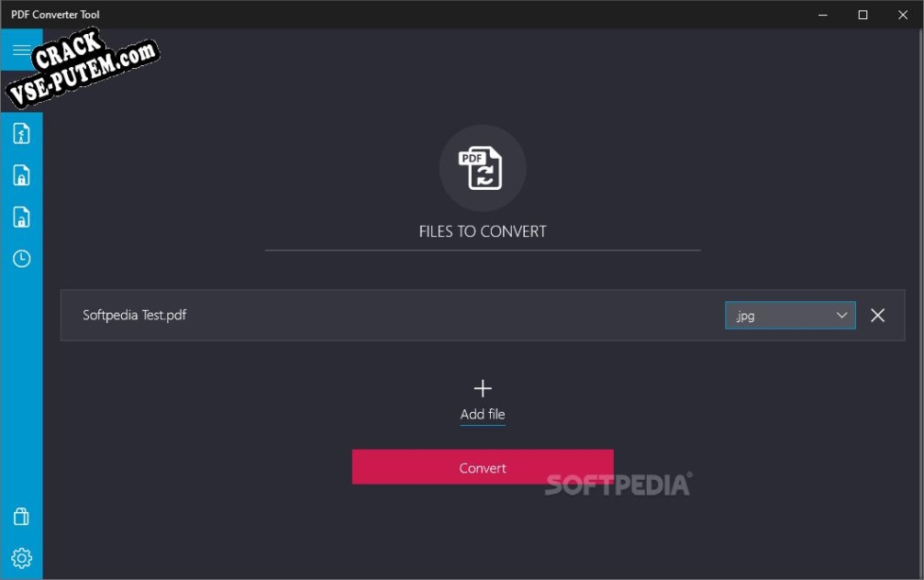Open the settings gear icon
Image resolution: width=924 pixels, height=580 pixels.
[22, 558]
